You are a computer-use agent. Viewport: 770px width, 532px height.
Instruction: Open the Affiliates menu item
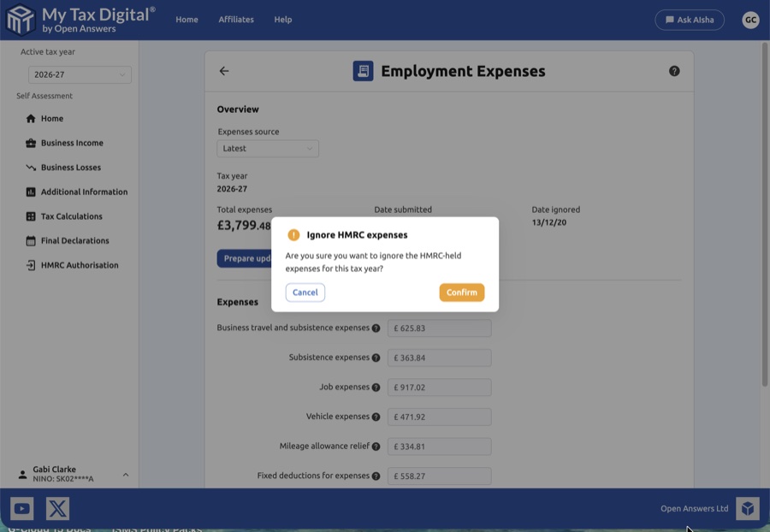[x=236, y=20]
